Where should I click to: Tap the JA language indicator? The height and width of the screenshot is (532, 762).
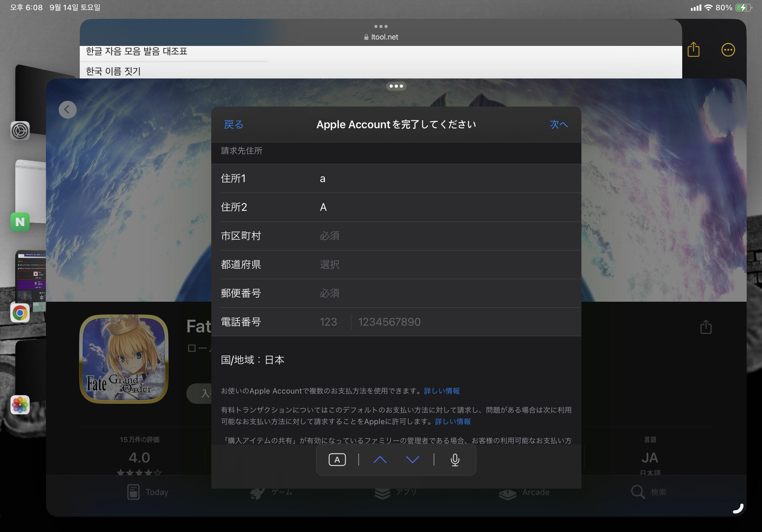pyautogui.click(x=650, y=458)
